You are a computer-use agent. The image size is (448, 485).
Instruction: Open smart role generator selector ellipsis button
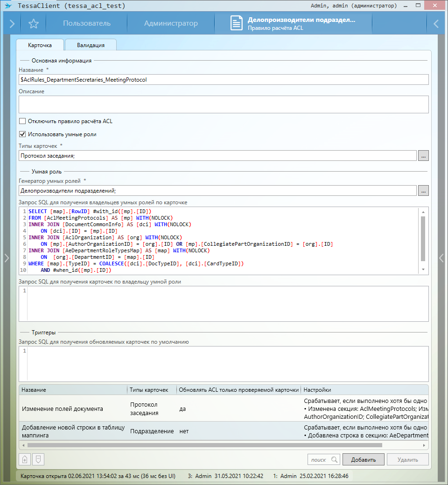pyautogui.click(x=423, y=190)
